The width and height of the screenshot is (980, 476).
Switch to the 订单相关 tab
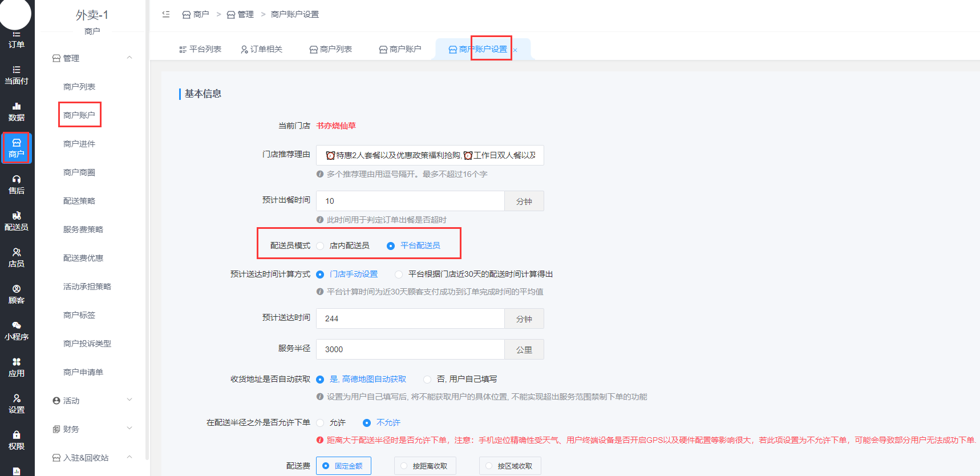pos(262,49)
